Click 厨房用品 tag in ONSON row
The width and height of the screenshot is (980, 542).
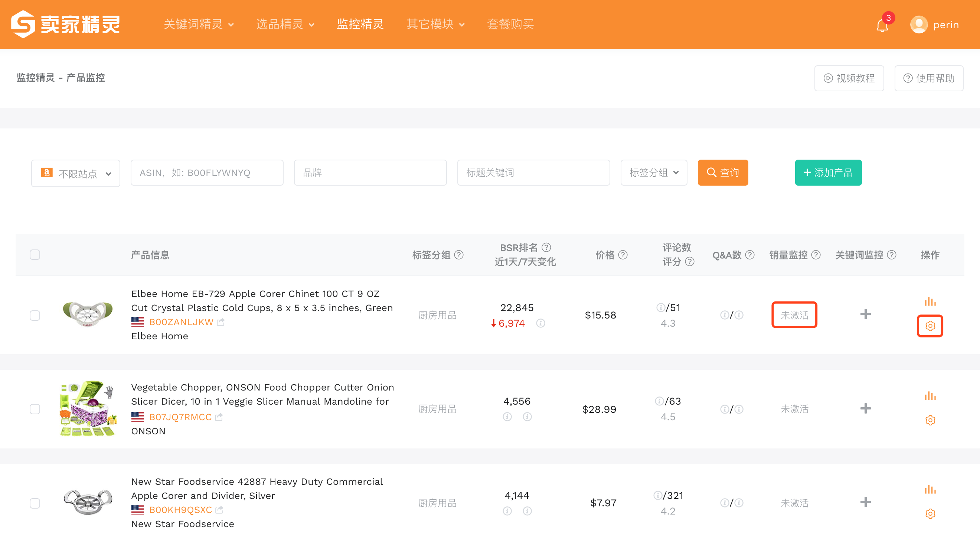tap(437, 409)
